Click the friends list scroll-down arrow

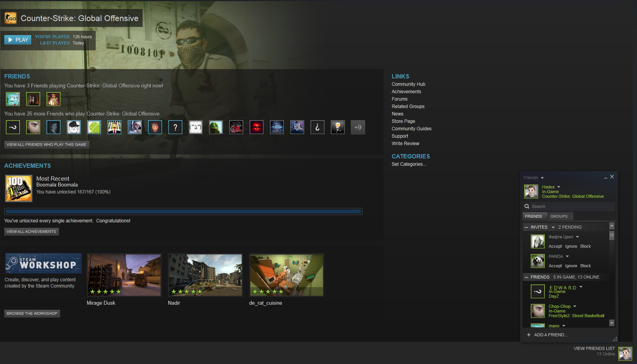612,323
